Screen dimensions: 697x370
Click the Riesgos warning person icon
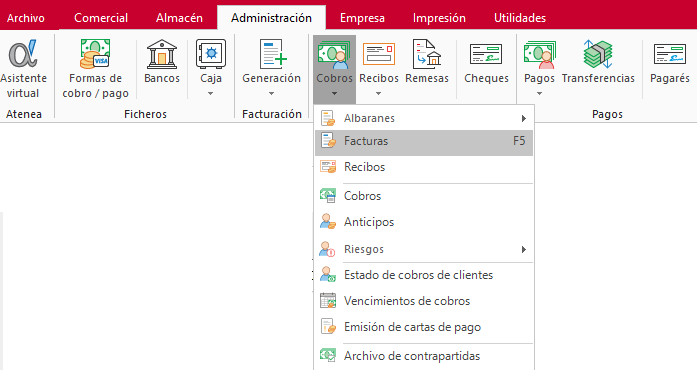328,249
